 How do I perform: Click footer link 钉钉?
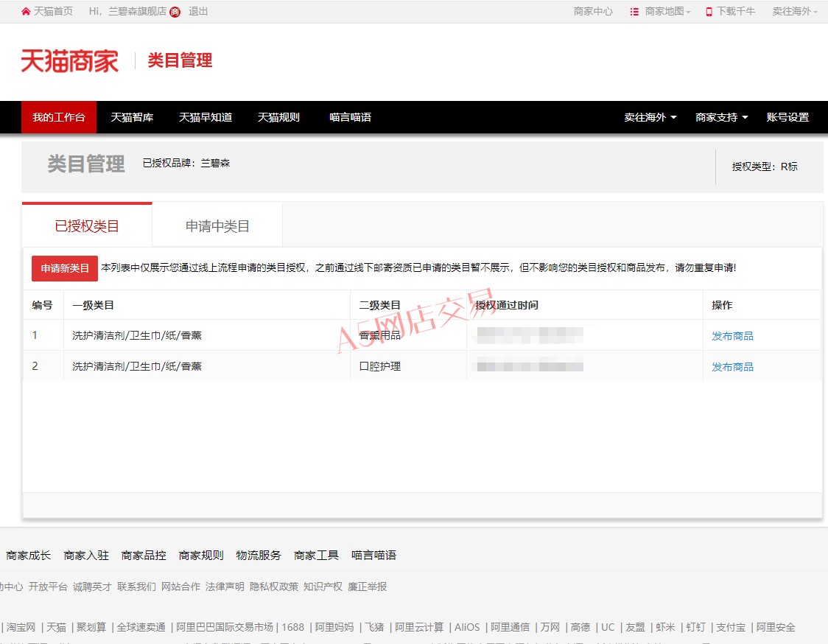(696, 627)
